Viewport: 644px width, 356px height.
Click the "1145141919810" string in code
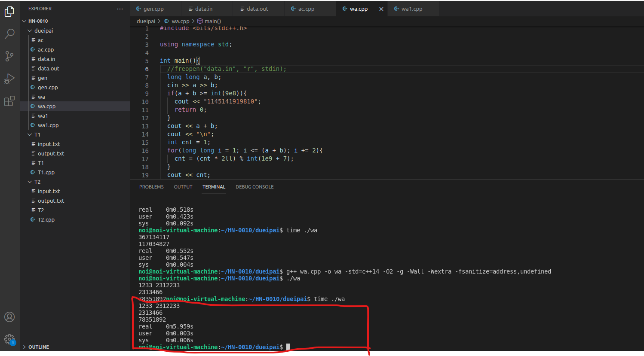click(x=230, y=101)
